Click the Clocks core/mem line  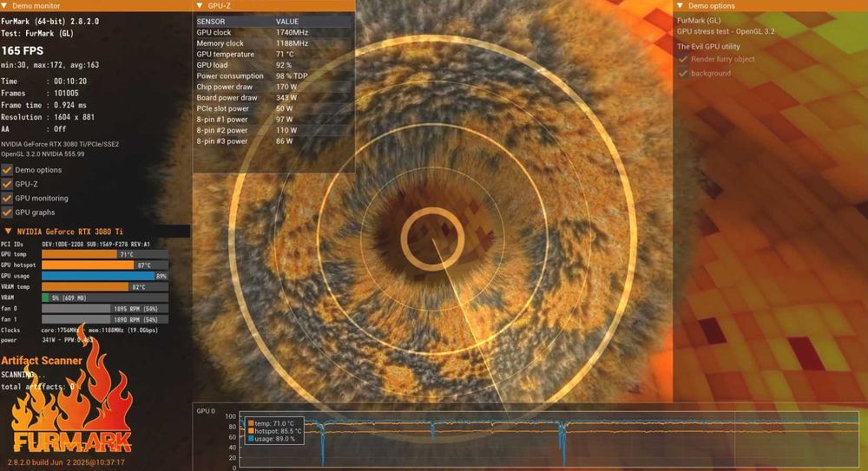[x=80, y=330]
